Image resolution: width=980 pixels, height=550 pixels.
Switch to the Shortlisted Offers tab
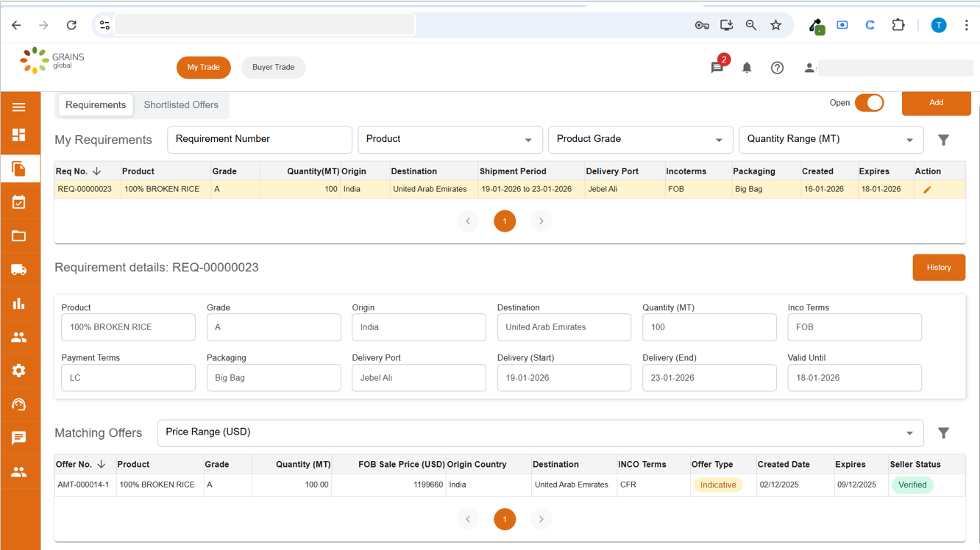click(181, 105)
